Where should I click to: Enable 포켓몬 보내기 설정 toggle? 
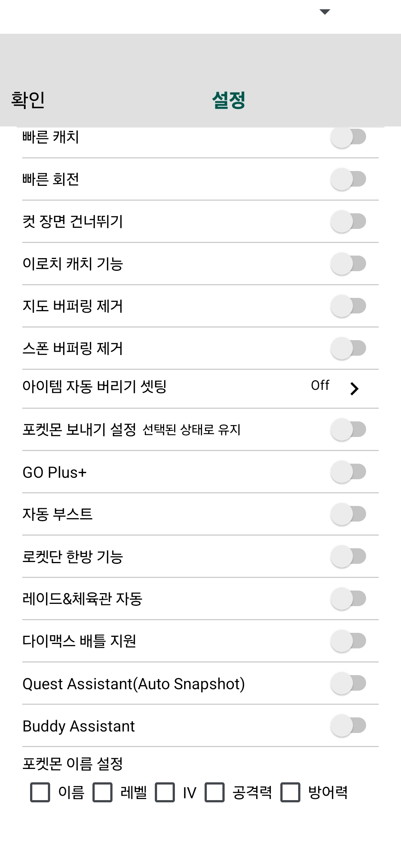click(x=348, y=430)
